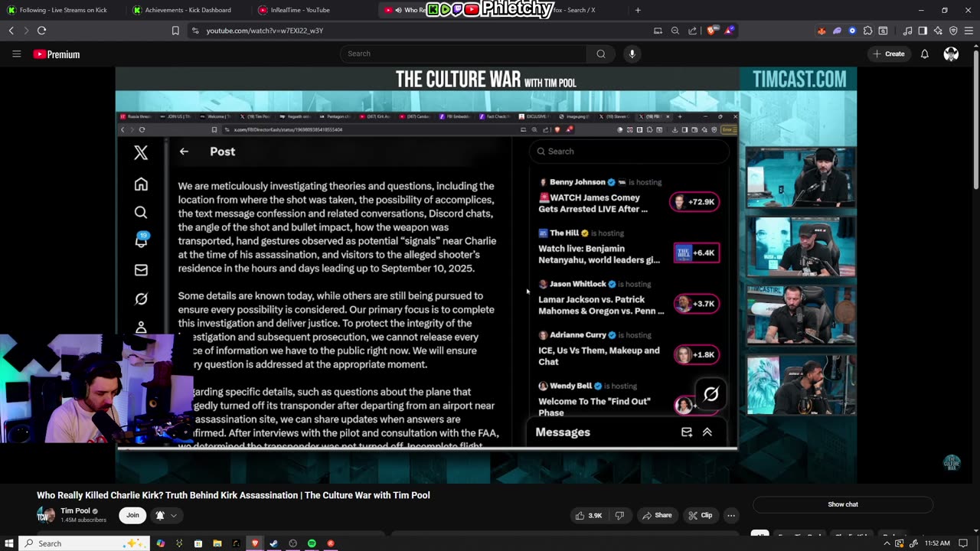Open the YouTube guide hamburger menu
980x551 pixels.
pyautogui.click(x=16, y=54)
